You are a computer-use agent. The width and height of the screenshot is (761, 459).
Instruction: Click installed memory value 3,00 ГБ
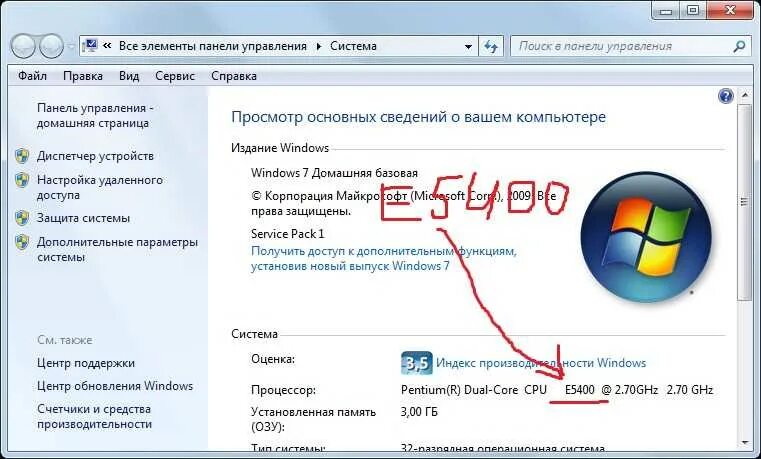(x=419, y=412)
